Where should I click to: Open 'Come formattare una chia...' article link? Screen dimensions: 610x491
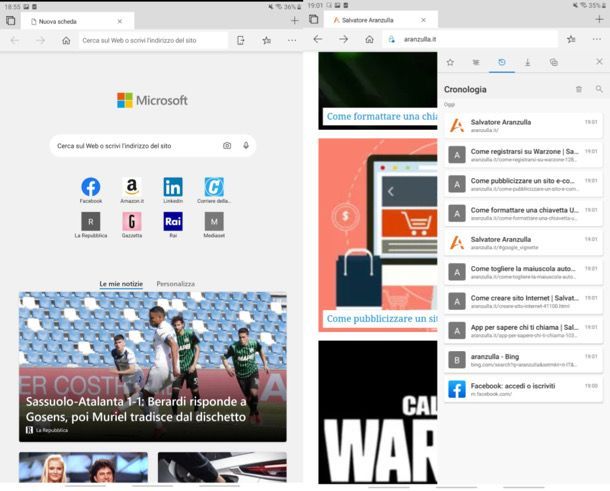click(382, 116)
